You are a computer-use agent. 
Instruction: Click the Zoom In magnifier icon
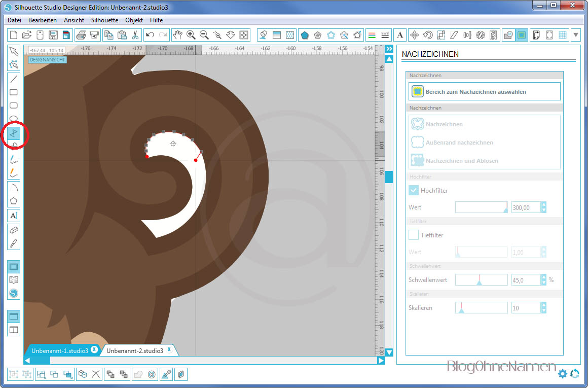click(191, 35)
